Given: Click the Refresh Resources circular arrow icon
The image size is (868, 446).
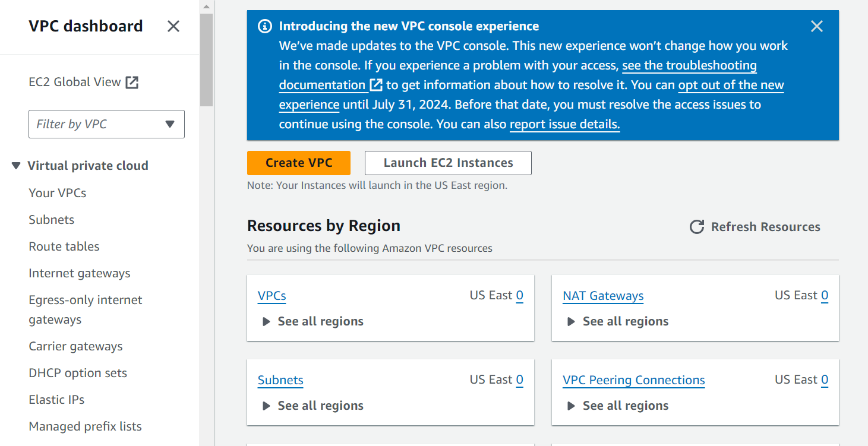Looking at the screenshot, I should [696, 227].
